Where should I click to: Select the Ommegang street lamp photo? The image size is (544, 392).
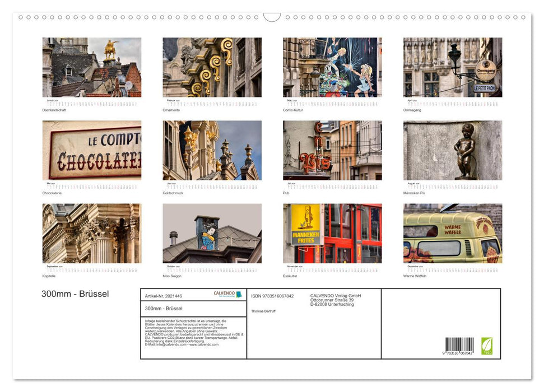click(453, 67)
